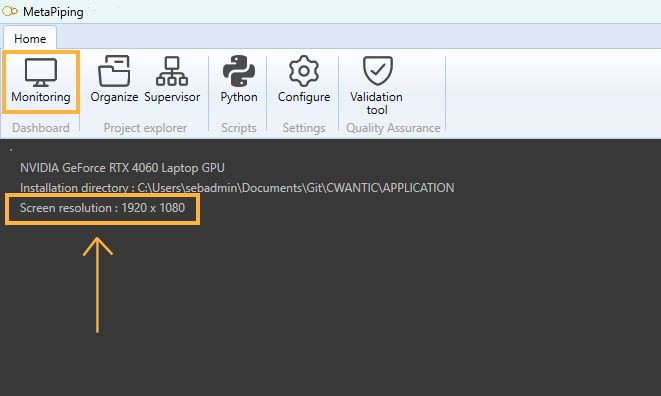Start the Validation tool
Viewport: 661px width, 396px height.
pyautogui.click(x=376, y=86)
